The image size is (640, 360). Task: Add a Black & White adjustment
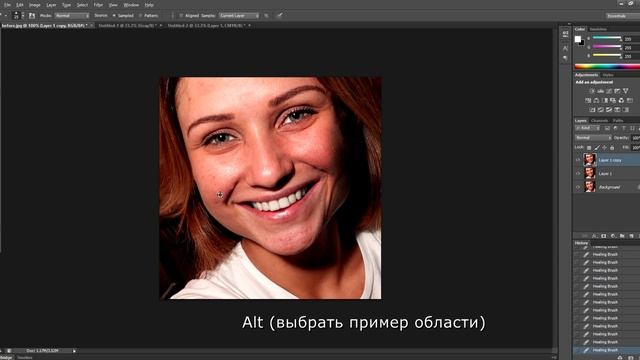605,100
